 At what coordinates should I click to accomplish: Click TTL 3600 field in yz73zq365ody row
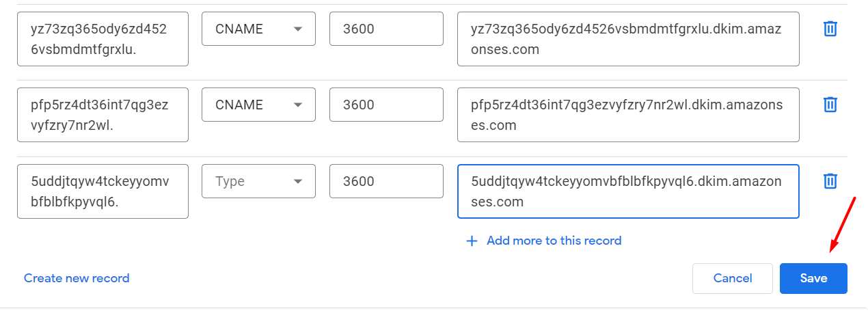point(386,29)
